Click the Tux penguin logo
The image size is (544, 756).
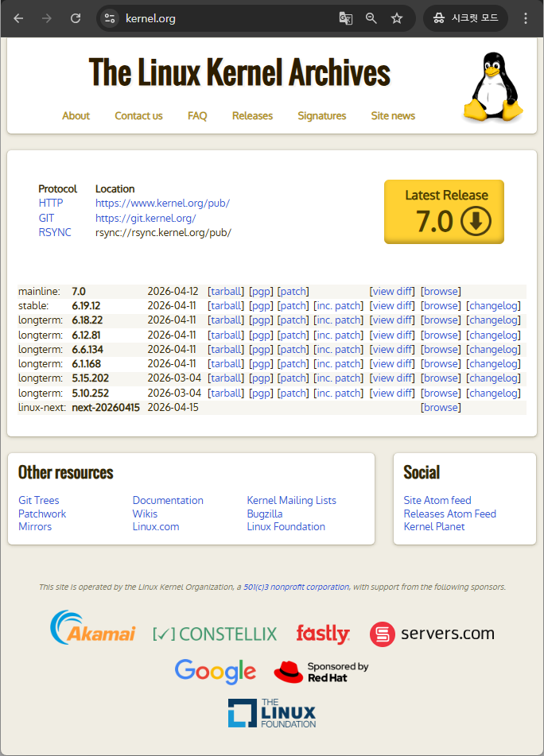click(493, 87)
